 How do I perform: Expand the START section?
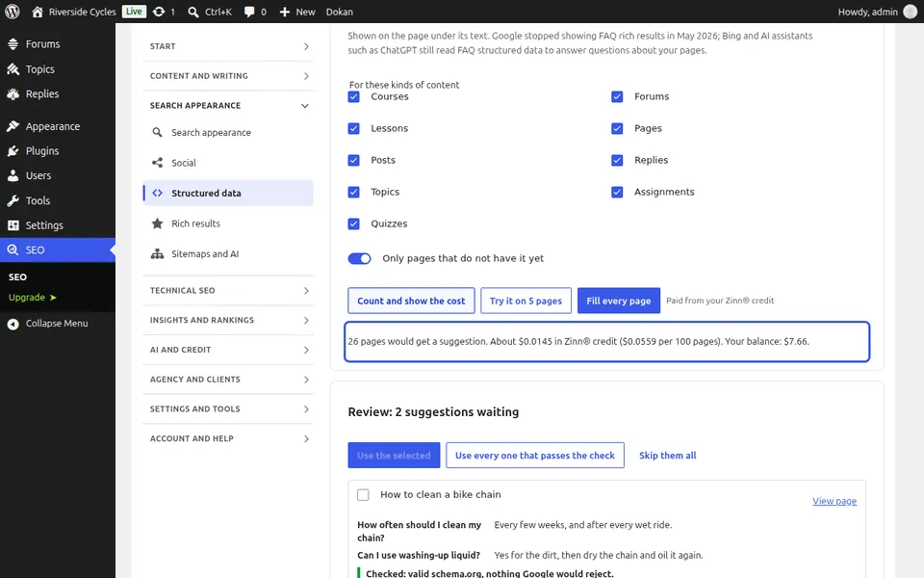(x=228, y=46)
